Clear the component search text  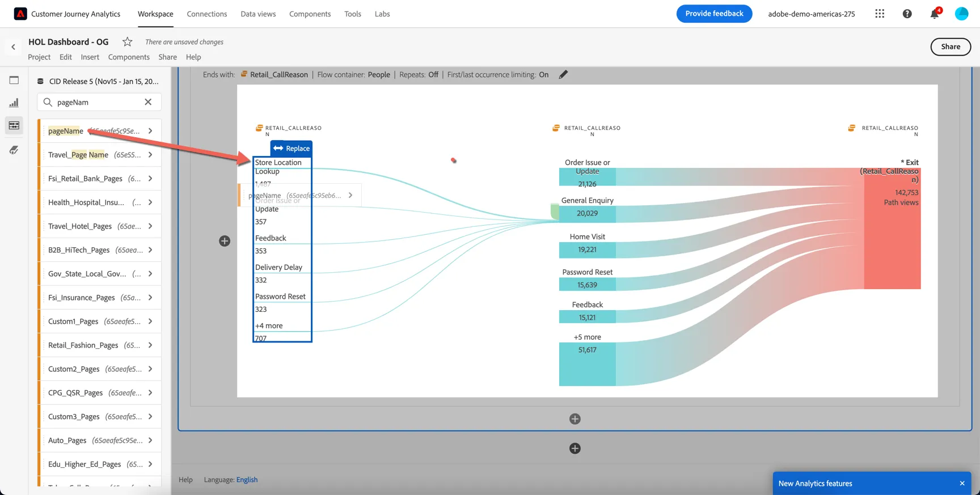[x=148, y=102]
